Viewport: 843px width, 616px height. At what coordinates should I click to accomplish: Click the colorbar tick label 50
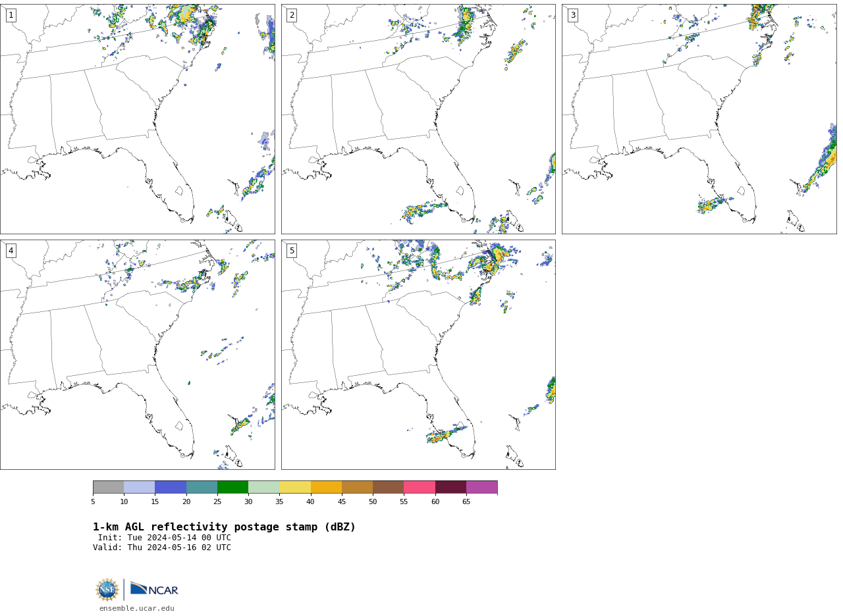(373, 502)
